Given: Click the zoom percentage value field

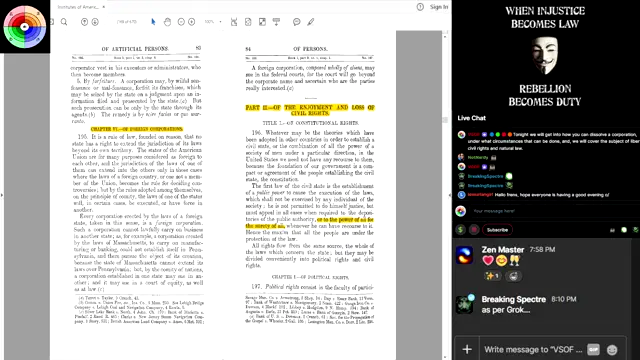Looking at the screenshot, I should (209, 22).
